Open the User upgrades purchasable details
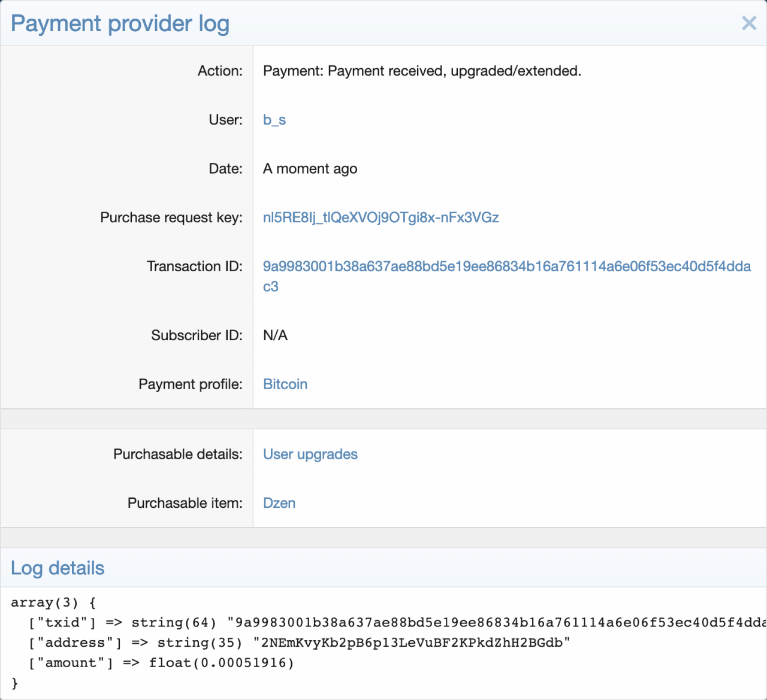 click(310, 454)
